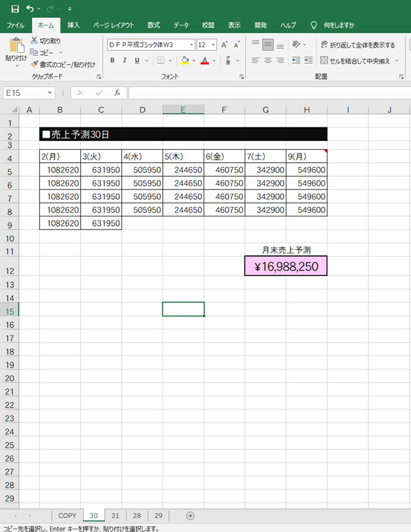Open the fill color dropdown arrow
Screen dimensions: 411x532
click(194, 60)
